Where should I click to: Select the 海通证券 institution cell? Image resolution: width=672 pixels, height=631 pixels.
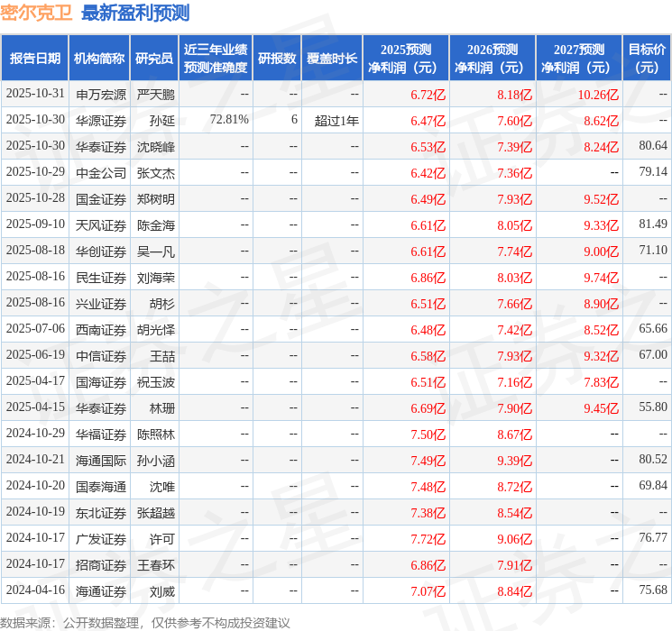tap(101, 590)
